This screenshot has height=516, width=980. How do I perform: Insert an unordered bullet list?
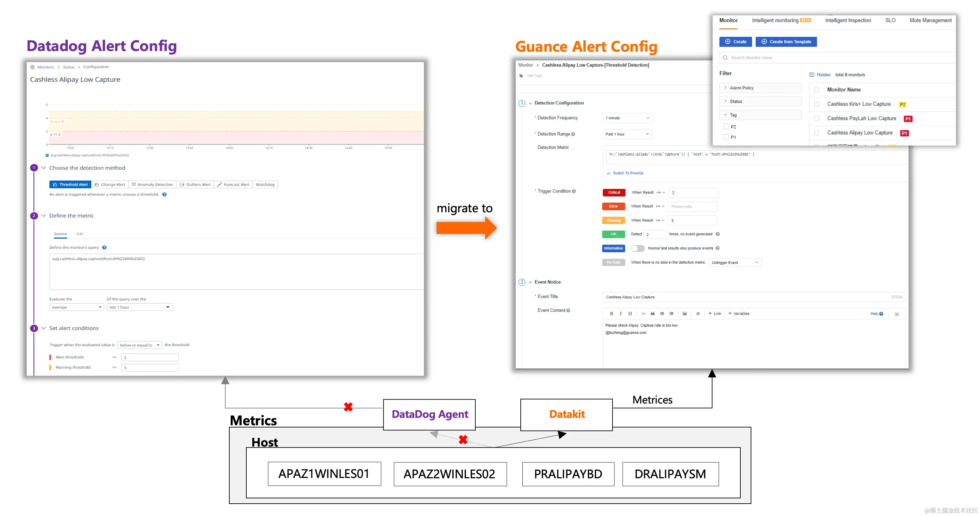click(x=662, y=313)
